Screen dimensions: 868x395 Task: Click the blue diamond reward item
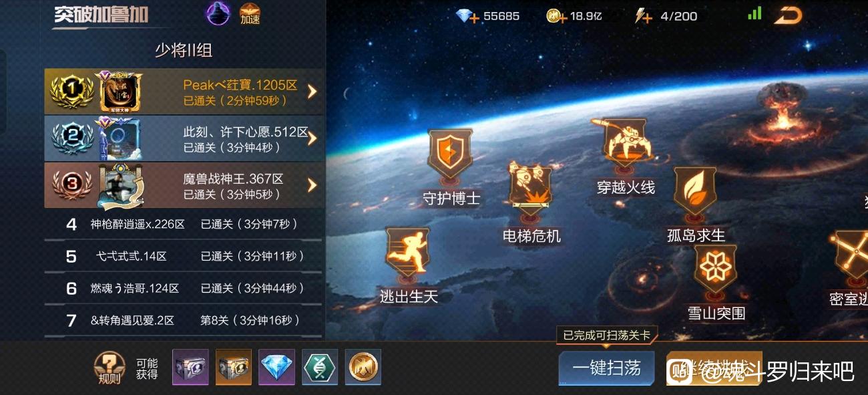(x=277, y=367)
